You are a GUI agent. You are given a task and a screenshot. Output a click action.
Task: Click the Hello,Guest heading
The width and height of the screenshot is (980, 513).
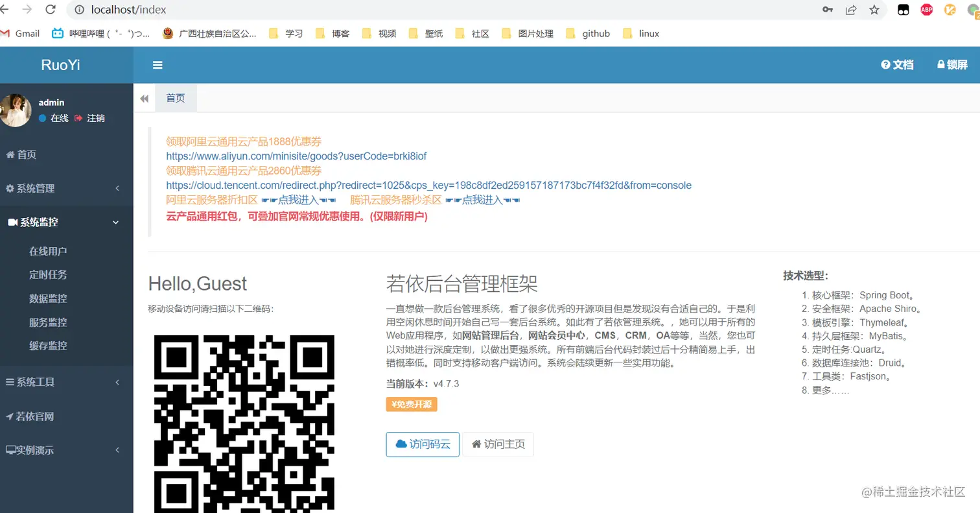[x=198, y=283]
